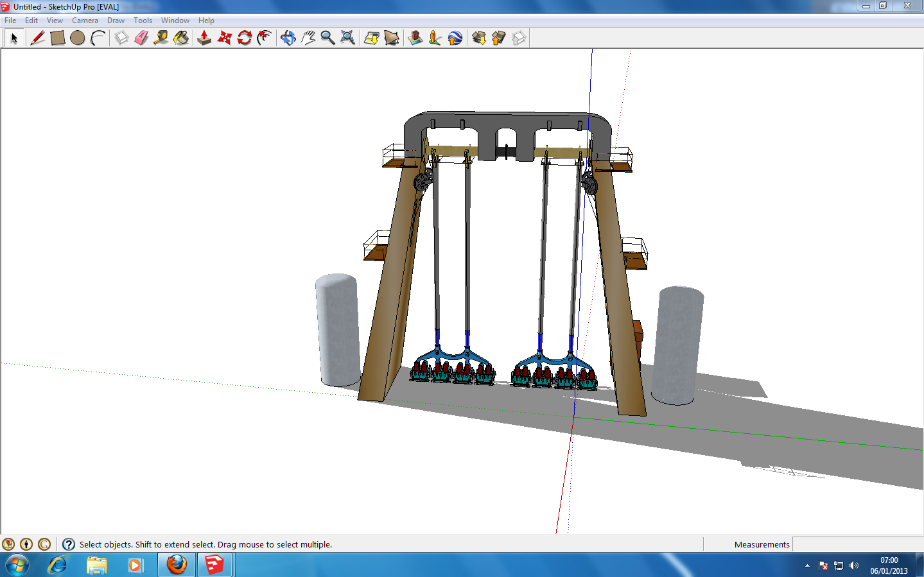Activate the Push/Pull tool

[204, 38]
